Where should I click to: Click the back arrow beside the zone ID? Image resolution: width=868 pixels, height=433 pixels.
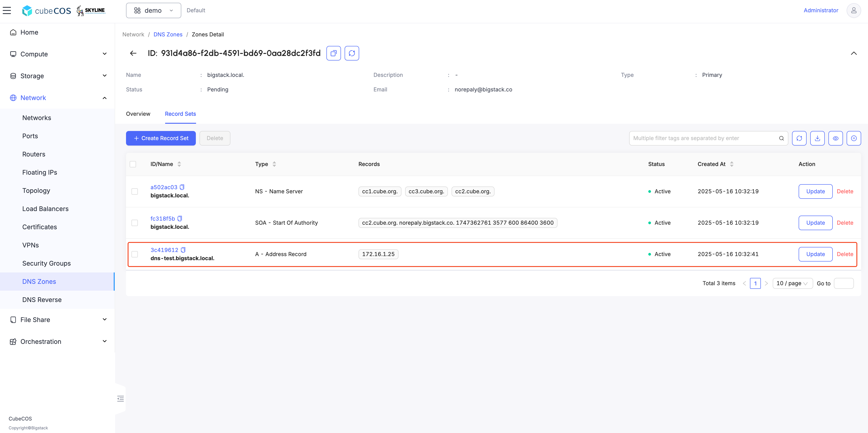point(133,53)
